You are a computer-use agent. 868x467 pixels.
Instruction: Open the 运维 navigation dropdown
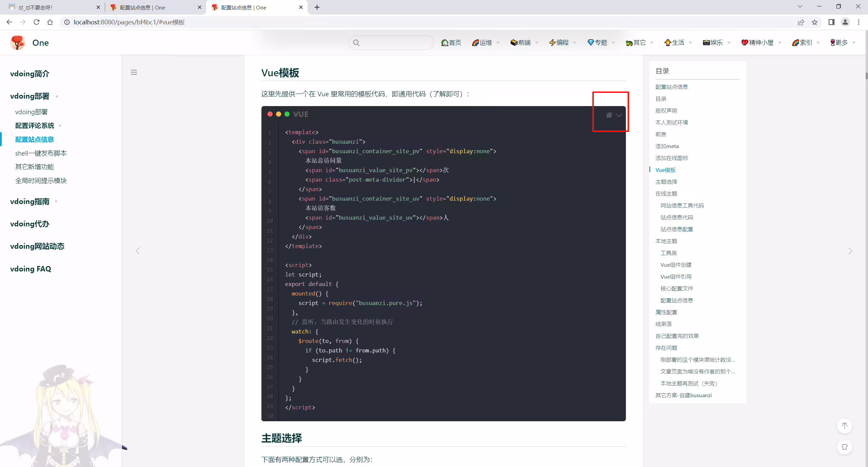pyautogui.click(x=485, y=43)
